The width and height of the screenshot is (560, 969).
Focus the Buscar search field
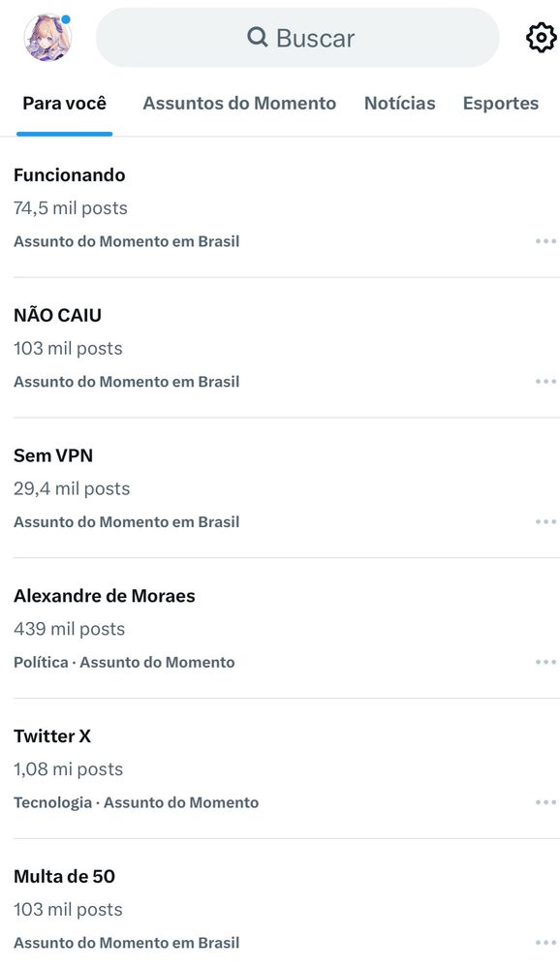(297, 38)
